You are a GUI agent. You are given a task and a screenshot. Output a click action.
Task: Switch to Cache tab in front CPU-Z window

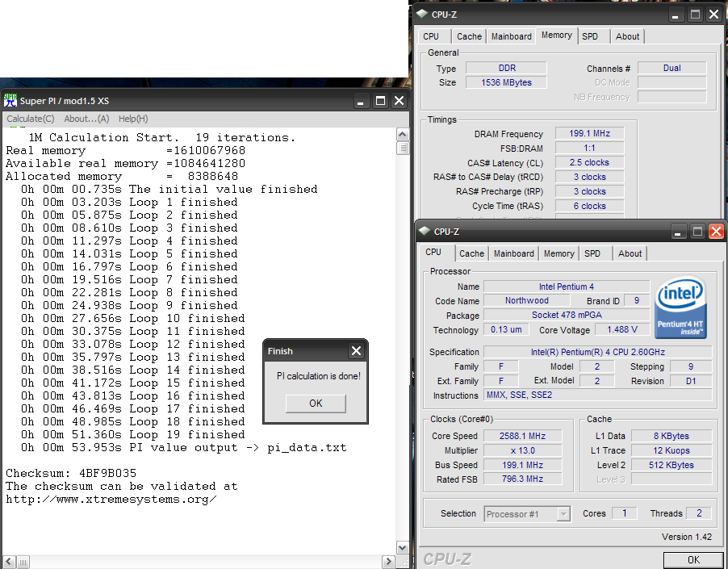coord(471,253)
